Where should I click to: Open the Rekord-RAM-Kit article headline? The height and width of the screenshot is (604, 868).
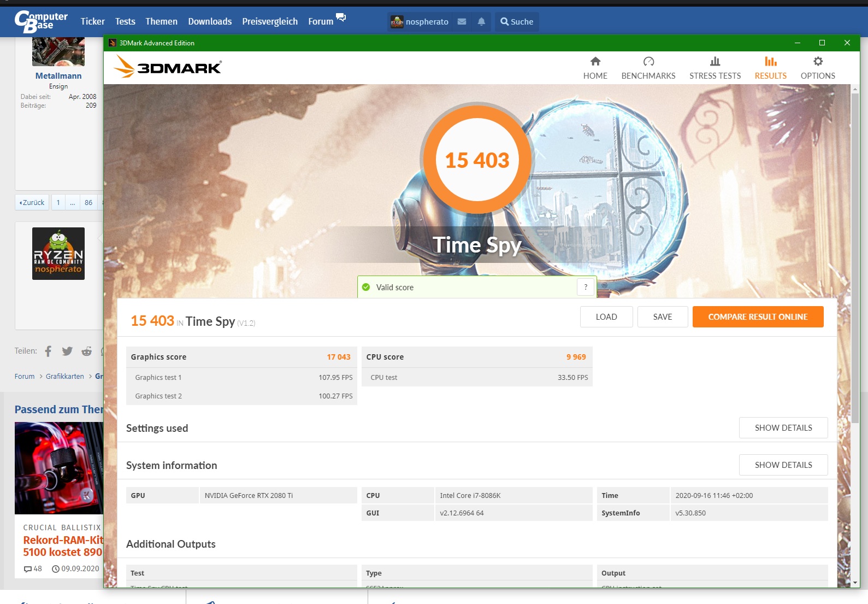click(x=63, y=546)
